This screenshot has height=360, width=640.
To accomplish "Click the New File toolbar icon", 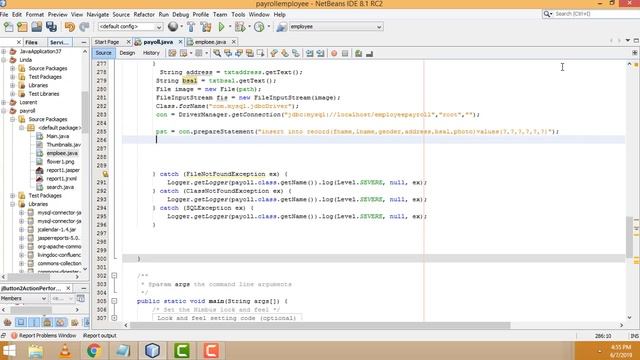I will 8,27.
